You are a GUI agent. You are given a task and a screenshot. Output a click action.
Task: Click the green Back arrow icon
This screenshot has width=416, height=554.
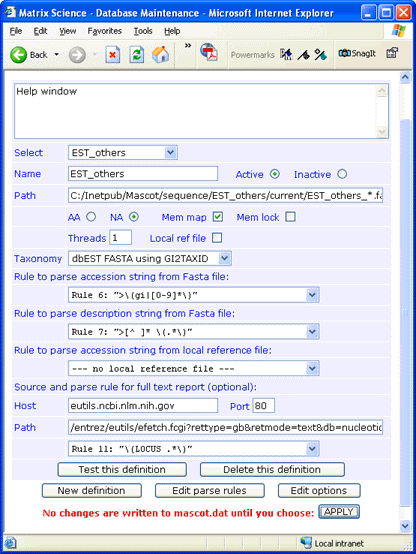[18, 55]
